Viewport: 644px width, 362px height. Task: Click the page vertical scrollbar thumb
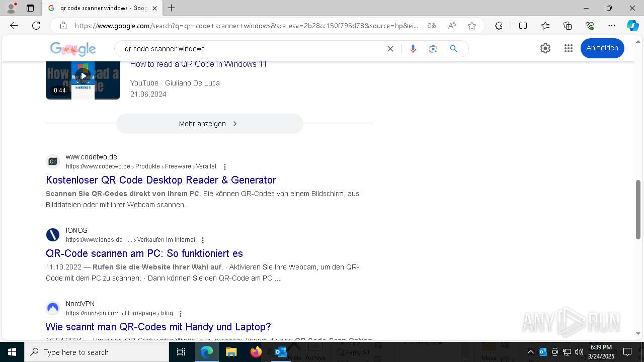coord(638,209)
